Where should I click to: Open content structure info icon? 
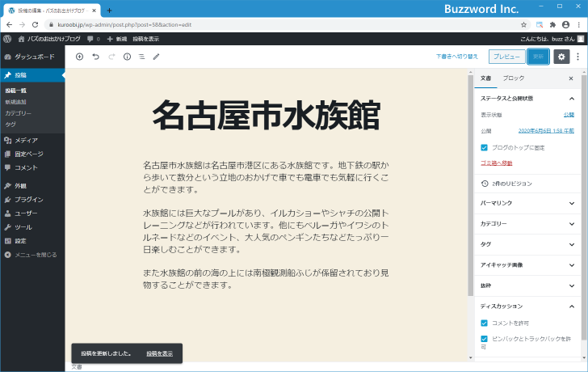pyautogui.click(x=127, y=57)
